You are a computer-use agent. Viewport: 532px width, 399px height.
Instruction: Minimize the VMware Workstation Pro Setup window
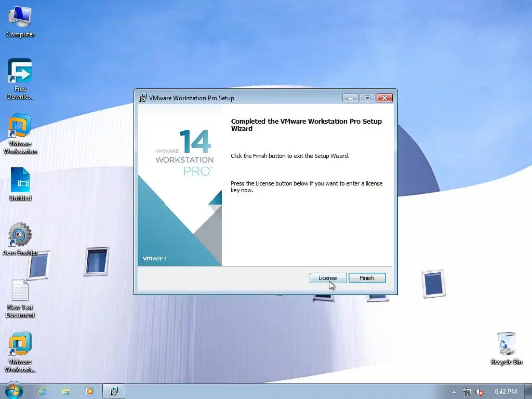click(x=350, y=98)
